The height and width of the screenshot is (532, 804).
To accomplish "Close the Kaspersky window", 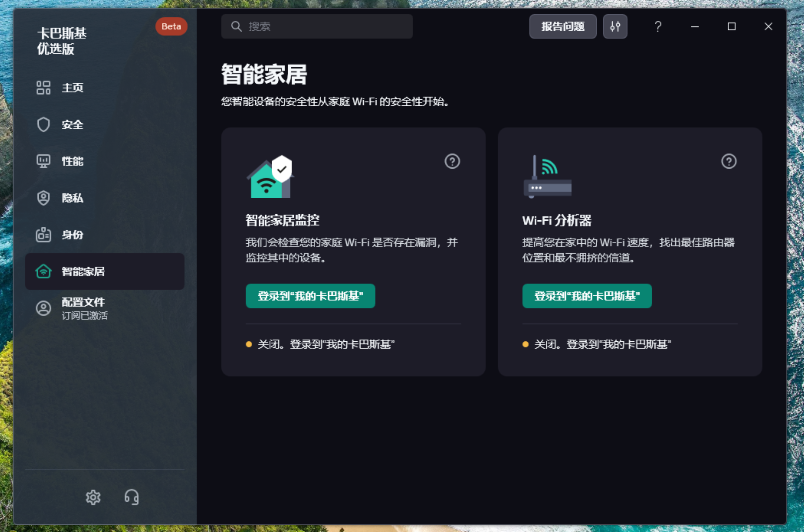I will point(768,27).
